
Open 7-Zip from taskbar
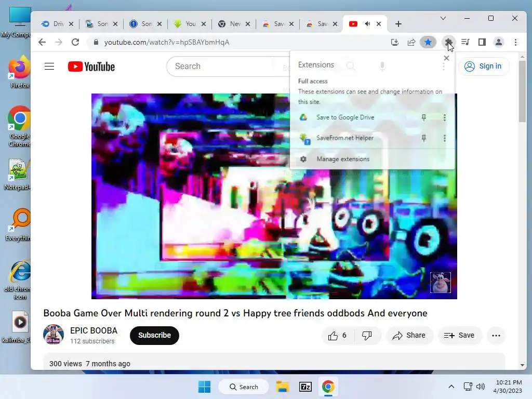[x=305, y=387]
